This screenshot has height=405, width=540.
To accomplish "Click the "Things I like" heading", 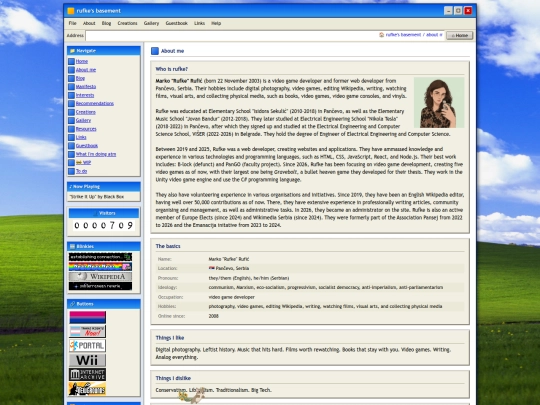I will point(170,338).
